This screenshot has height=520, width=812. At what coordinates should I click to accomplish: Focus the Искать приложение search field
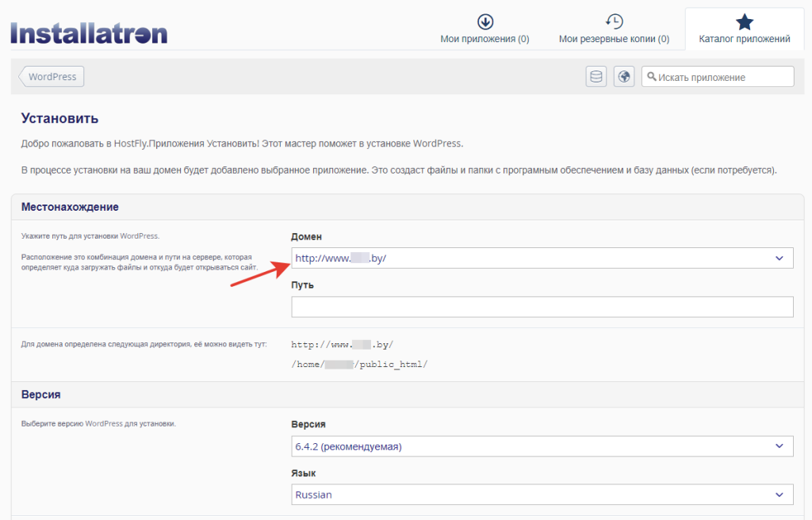(723, 77)
